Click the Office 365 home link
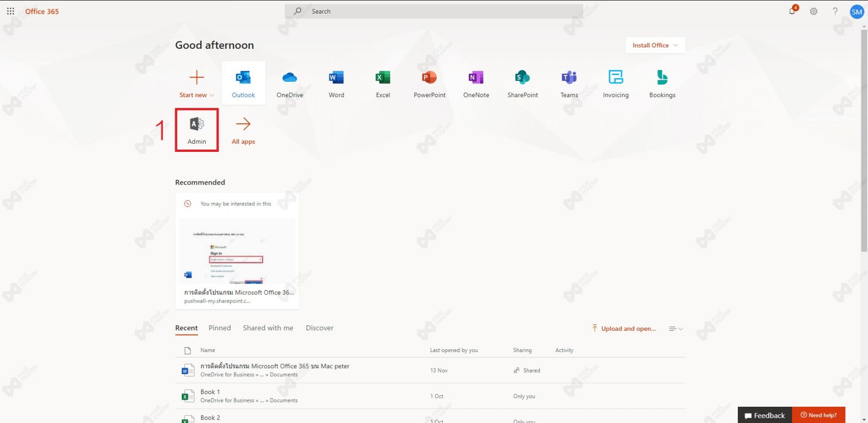The image size is (868, 423). [42, 11]
